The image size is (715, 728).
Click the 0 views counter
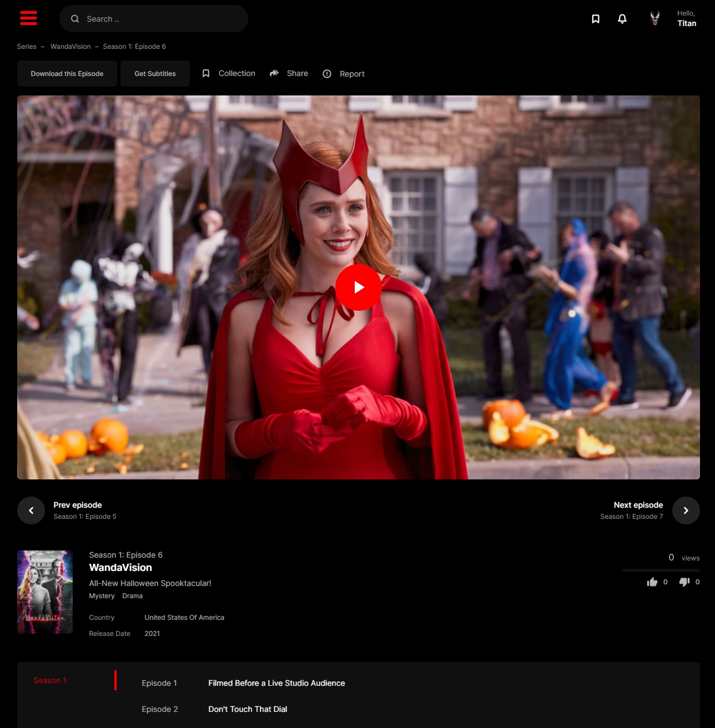tap(684, 558)
